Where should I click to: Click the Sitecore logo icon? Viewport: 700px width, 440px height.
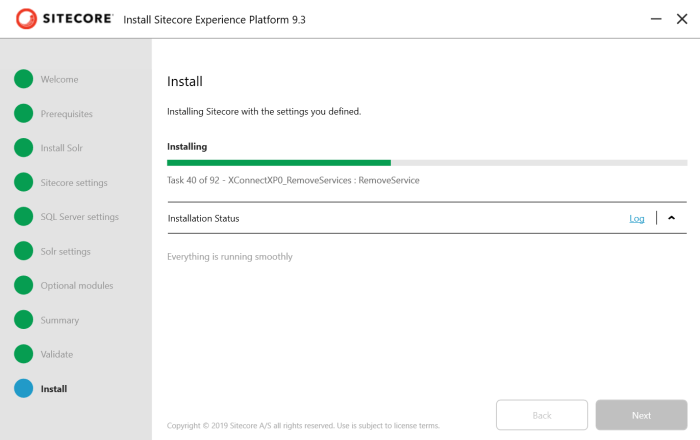pyautogui.click(x=26, y=19)
